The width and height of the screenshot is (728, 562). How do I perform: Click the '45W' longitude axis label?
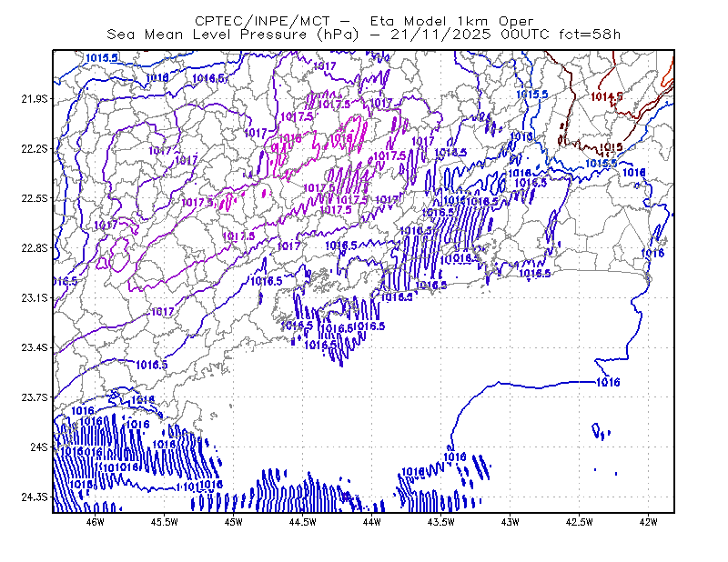tap(234, 522)
